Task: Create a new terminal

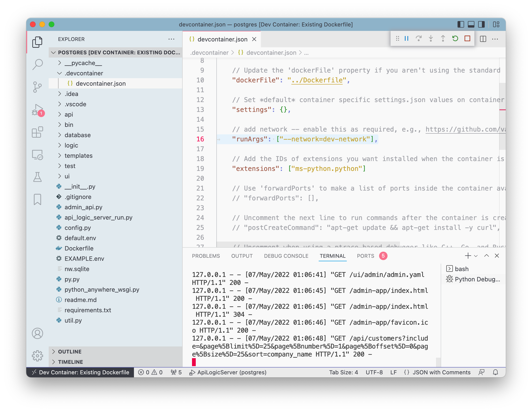Action: [468, 256]
